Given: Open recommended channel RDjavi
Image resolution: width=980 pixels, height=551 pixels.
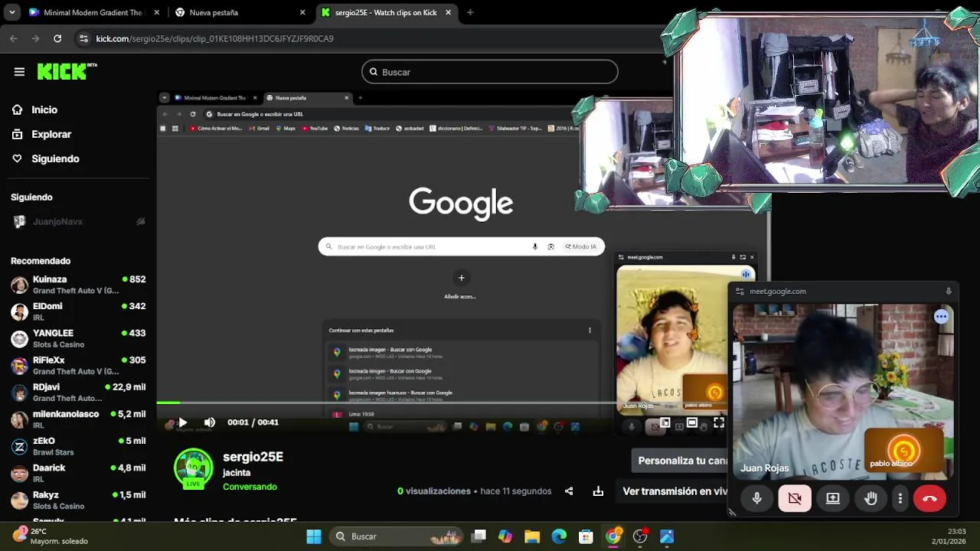Looking at the screenshot, I should point(78,393).
